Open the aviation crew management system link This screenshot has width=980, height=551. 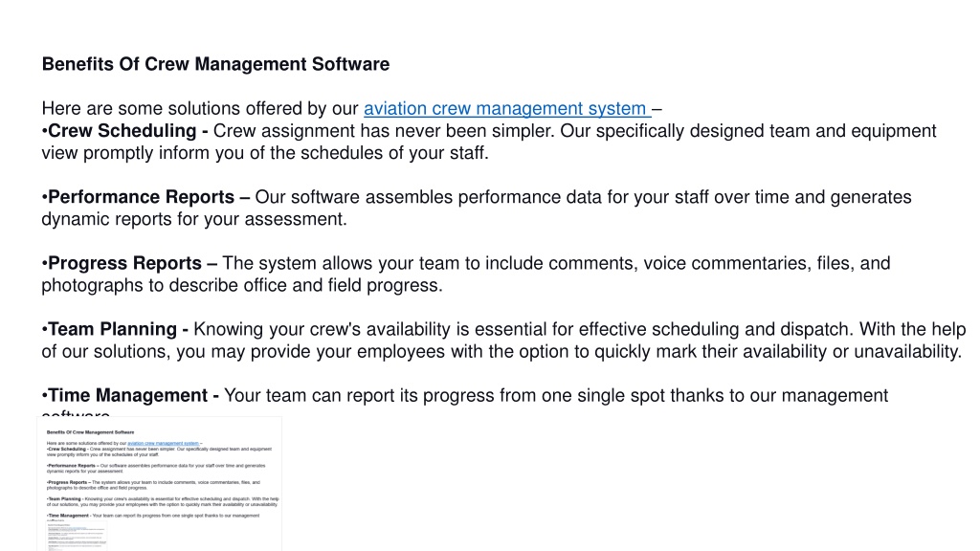point(507,109)
